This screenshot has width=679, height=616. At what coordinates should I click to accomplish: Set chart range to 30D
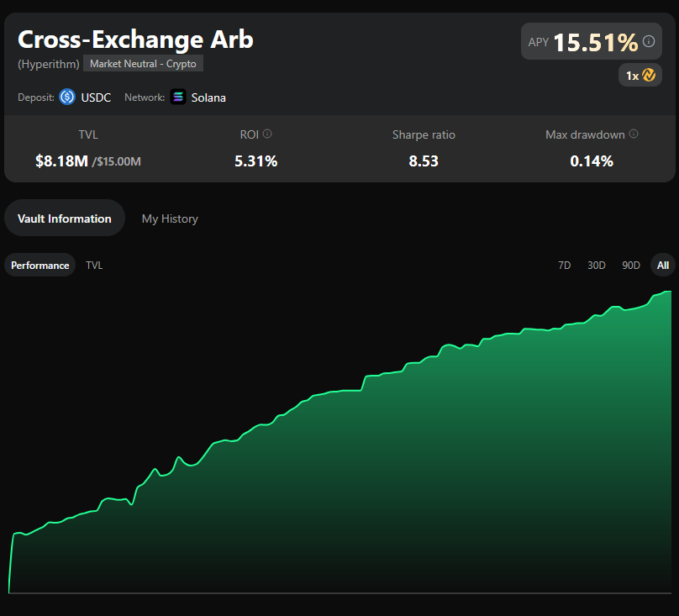(x=597, y=265)
